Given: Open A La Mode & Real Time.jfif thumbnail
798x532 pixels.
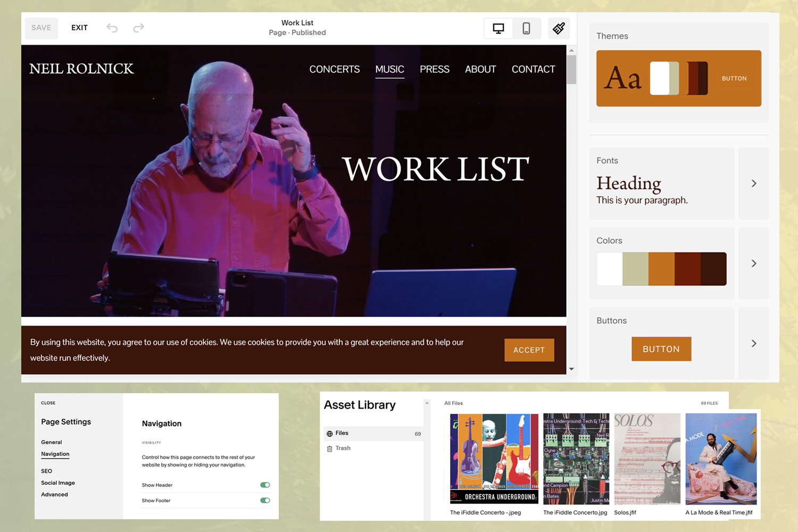Looking at the screenshot, I should pos(721,459).
